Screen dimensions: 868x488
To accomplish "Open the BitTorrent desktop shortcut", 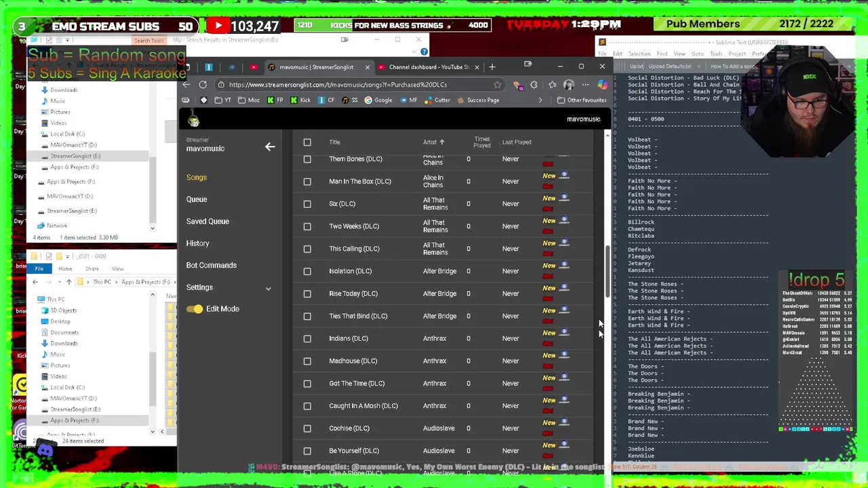I will pos(21,432).
